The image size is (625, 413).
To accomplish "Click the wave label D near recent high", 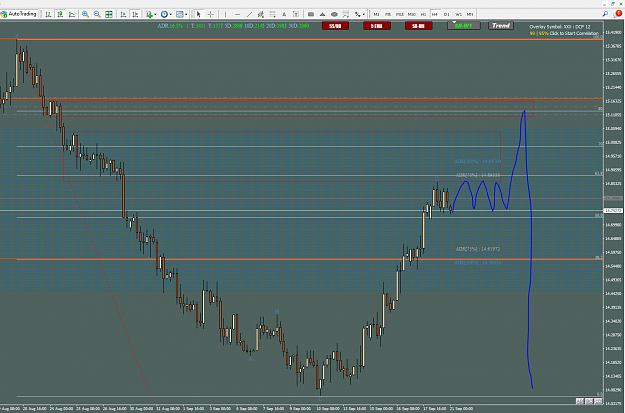I will click(x=437, y=178).
